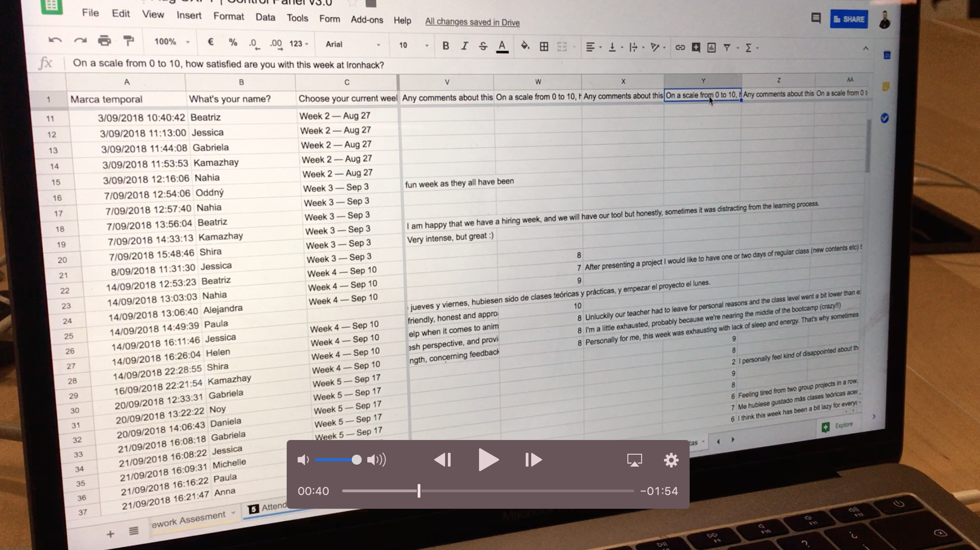This screenshot has height=550, width=980.
Task: Open comments history speech-bubble icon
Action: point(816,18)
